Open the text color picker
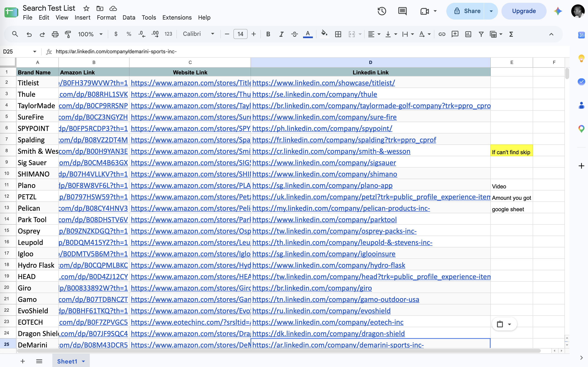The width and height of the screenshot is (588, 367). click(x=308, y=34)
